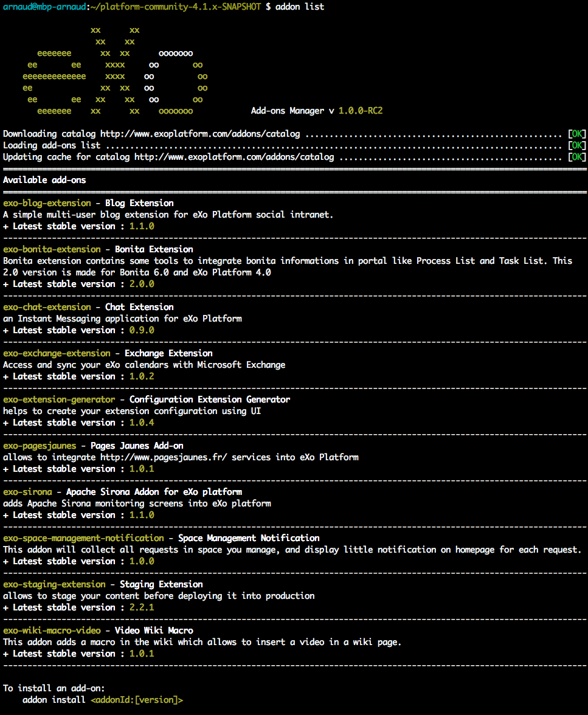The height and width of the screenshot is (715, 588).
Task: Click the 'Chat Extension' title
Action: click(x=139, y=308)
